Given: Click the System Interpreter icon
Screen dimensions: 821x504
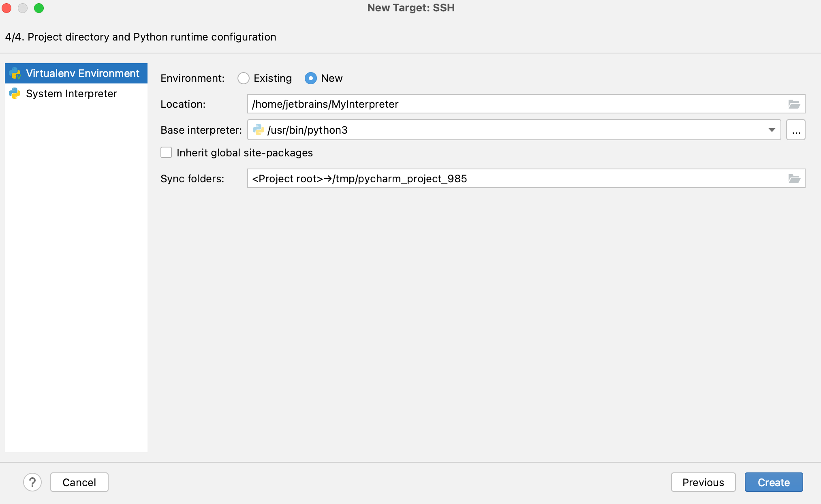Looking at the screenshot, I should [15, 93].
